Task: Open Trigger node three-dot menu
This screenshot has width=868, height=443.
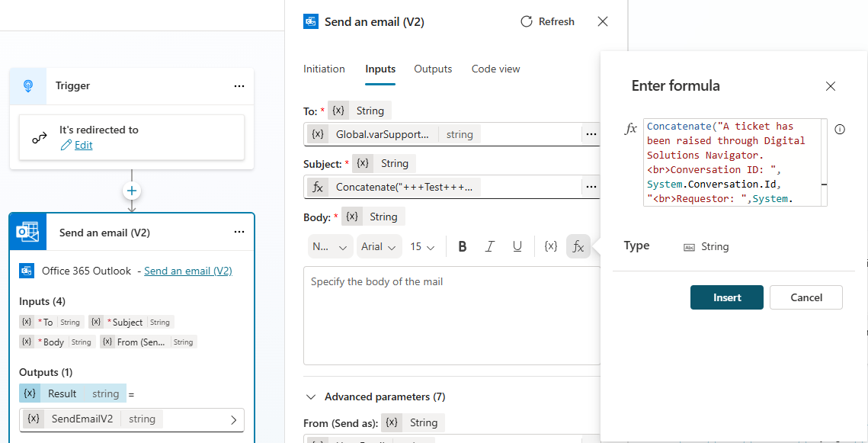Action: point(239,86)
